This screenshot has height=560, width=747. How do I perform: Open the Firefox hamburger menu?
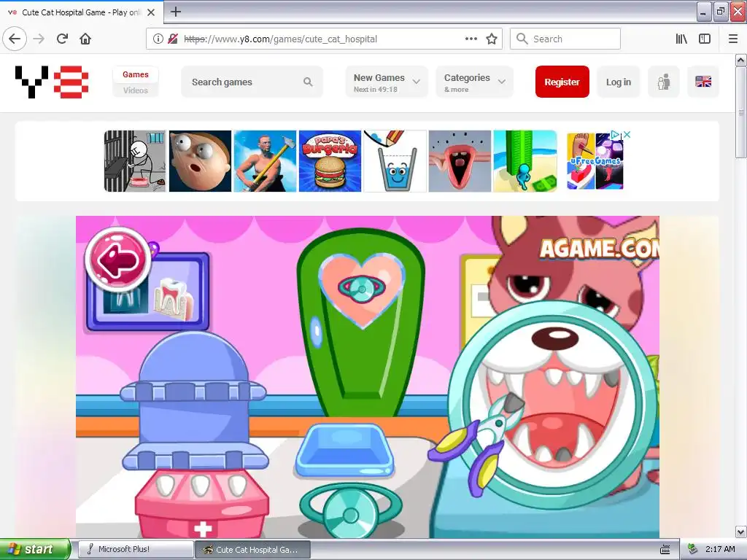tap(733, 39)
